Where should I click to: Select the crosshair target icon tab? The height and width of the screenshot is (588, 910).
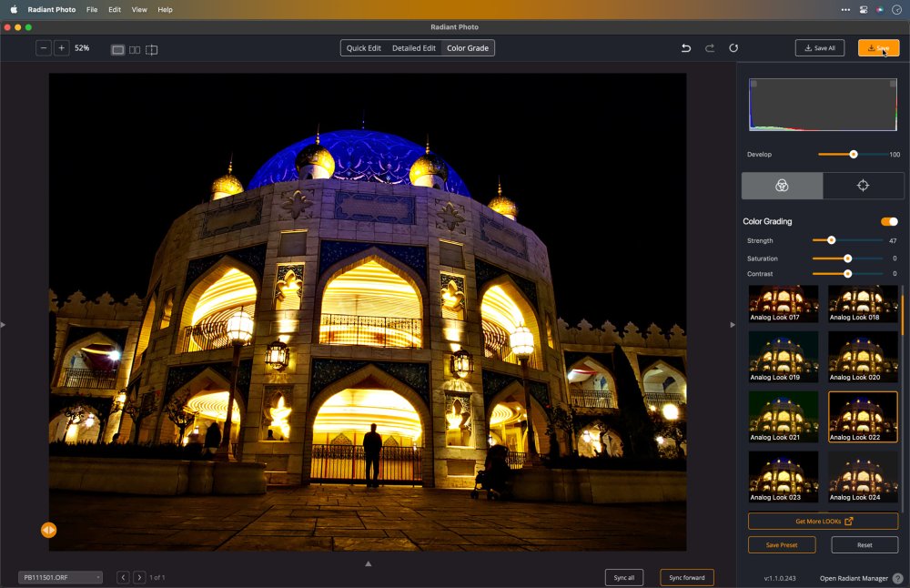tap(863, 186)
